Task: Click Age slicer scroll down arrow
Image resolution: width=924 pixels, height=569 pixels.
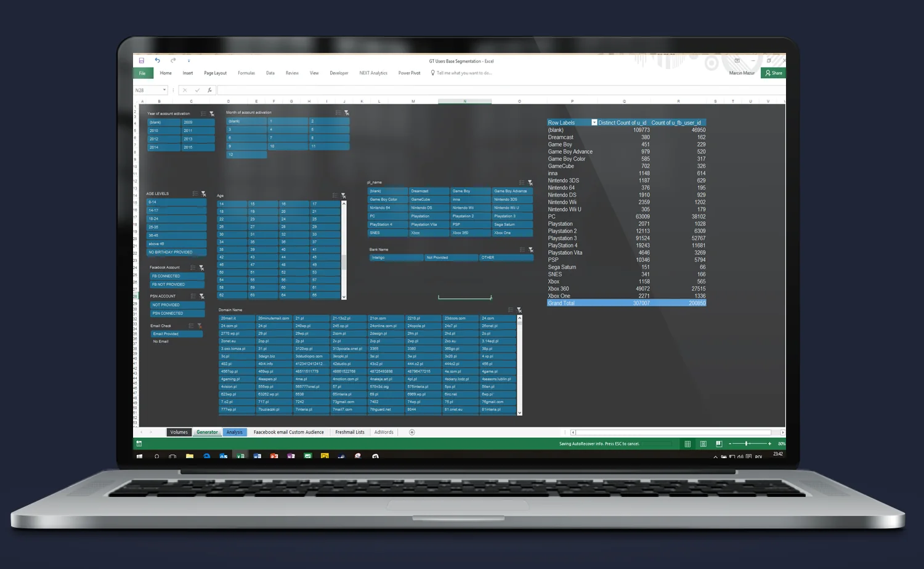Action: [344, 297]
